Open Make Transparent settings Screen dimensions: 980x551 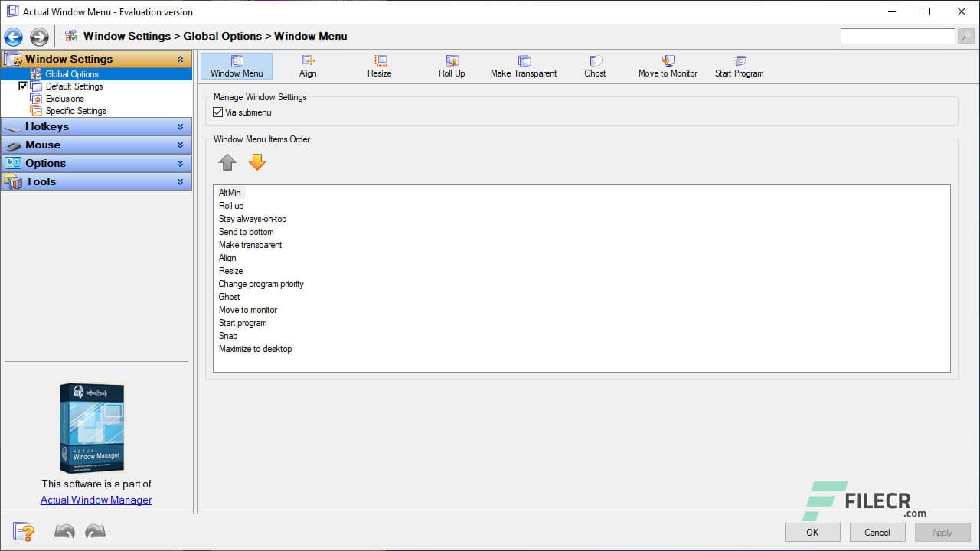coord(524,65)
